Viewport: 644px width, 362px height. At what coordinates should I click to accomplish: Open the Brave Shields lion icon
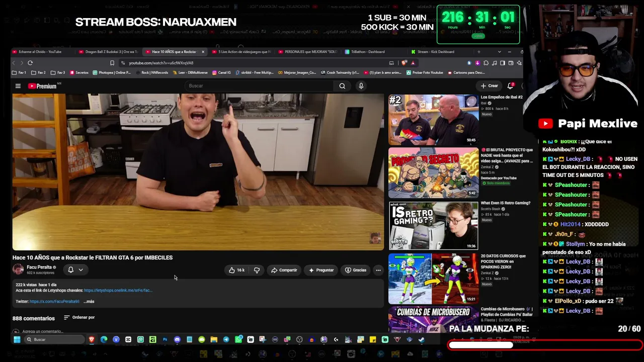(x=404, y=63)
